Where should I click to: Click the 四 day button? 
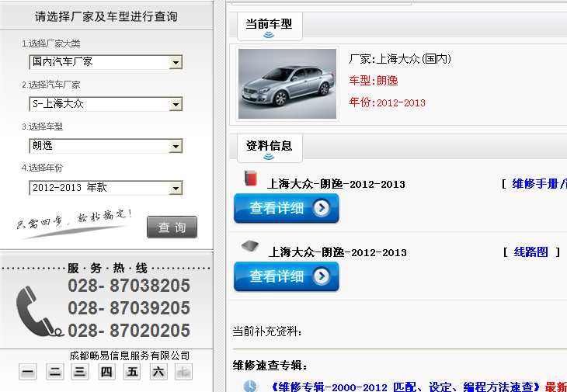click(x=106, y=372)
